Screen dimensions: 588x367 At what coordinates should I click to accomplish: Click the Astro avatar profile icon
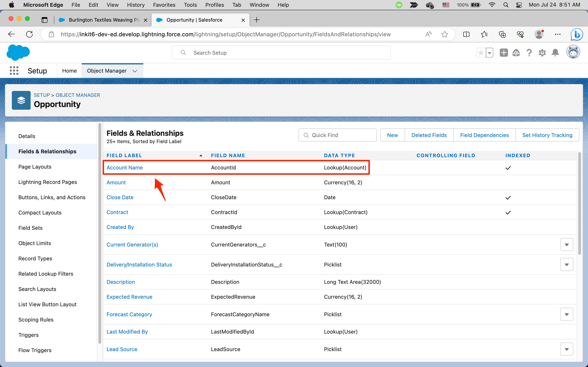click(x=574, y=52)
